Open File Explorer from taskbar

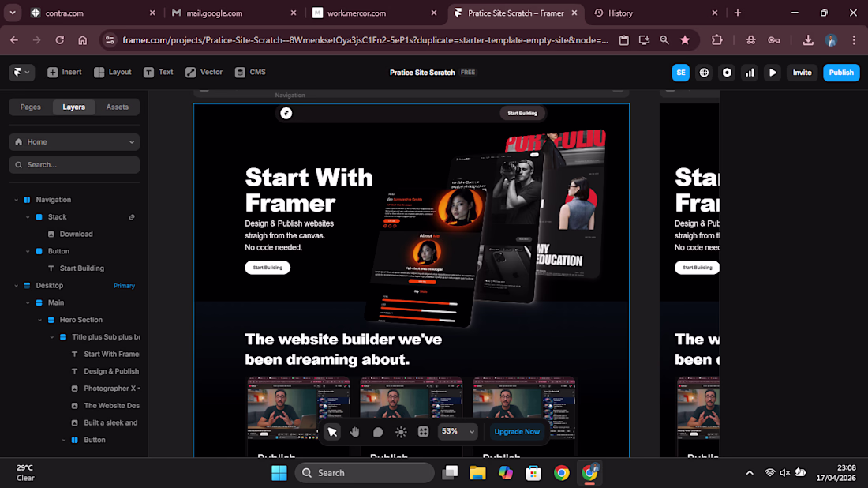point(477,473)
